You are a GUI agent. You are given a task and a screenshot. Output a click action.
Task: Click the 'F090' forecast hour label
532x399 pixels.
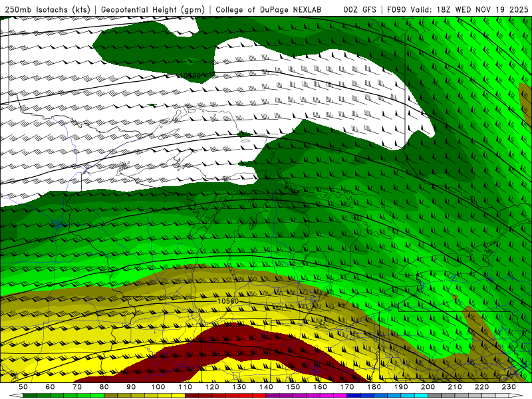click(396, 9)
